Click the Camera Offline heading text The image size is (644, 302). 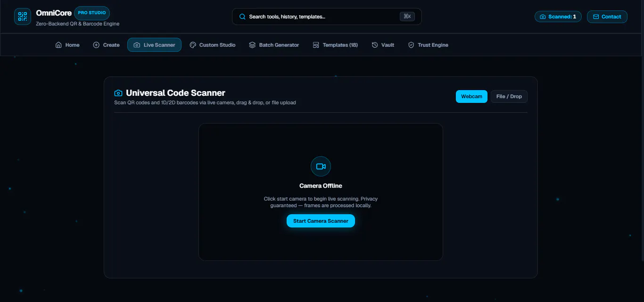click(x=321, y=186)
